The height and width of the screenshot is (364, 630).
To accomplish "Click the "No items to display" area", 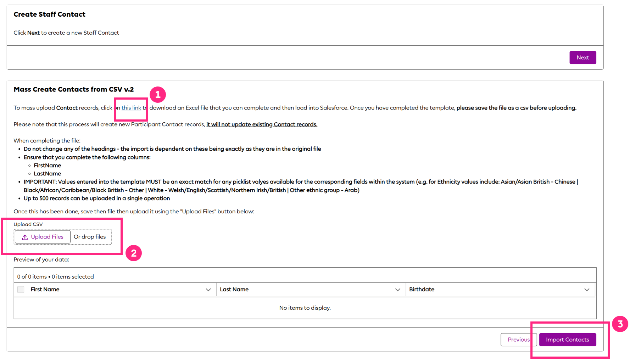I will (x=305, y=308).
